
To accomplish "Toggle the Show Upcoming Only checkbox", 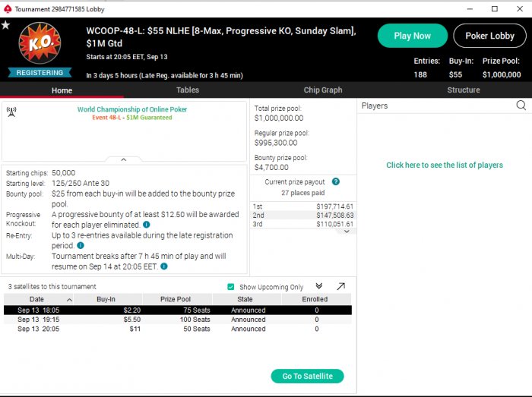I will click(x=231, y=287).
